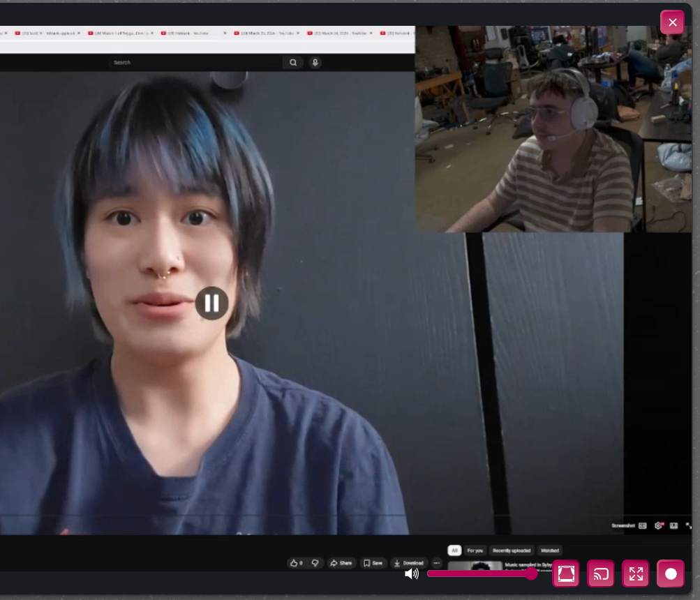
Task: Select the Recently uploaded filter chip
Action: (512, 550)
